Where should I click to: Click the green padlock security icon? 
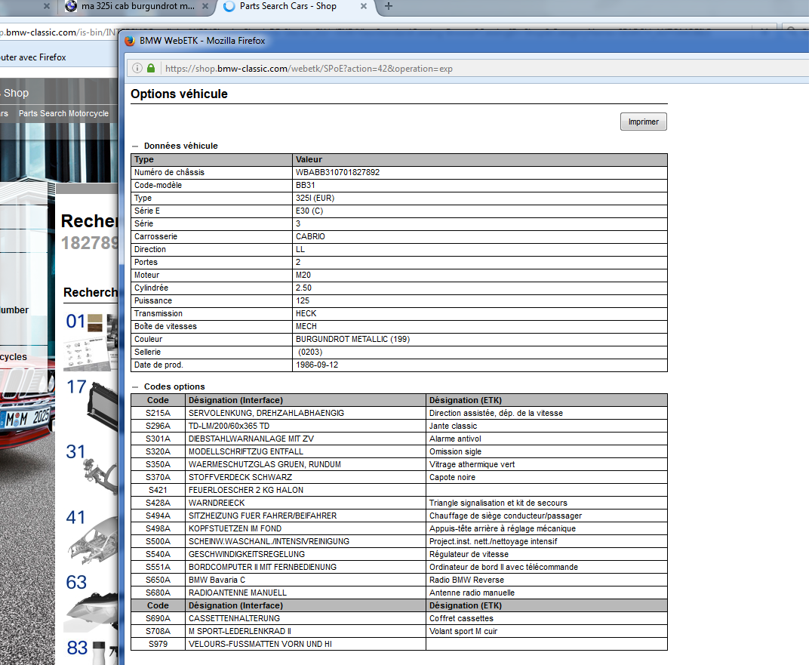pos(151,69)
